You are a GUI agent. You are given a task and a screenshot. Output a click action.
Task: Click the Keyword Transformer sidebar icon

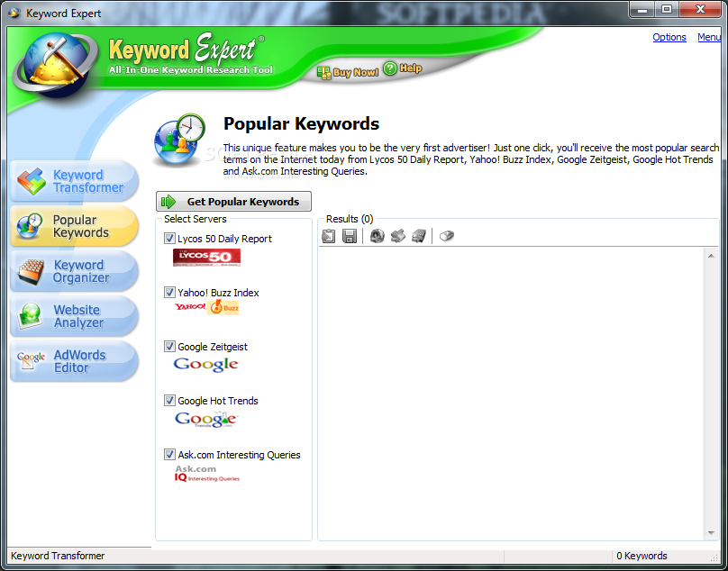(32, 181)
